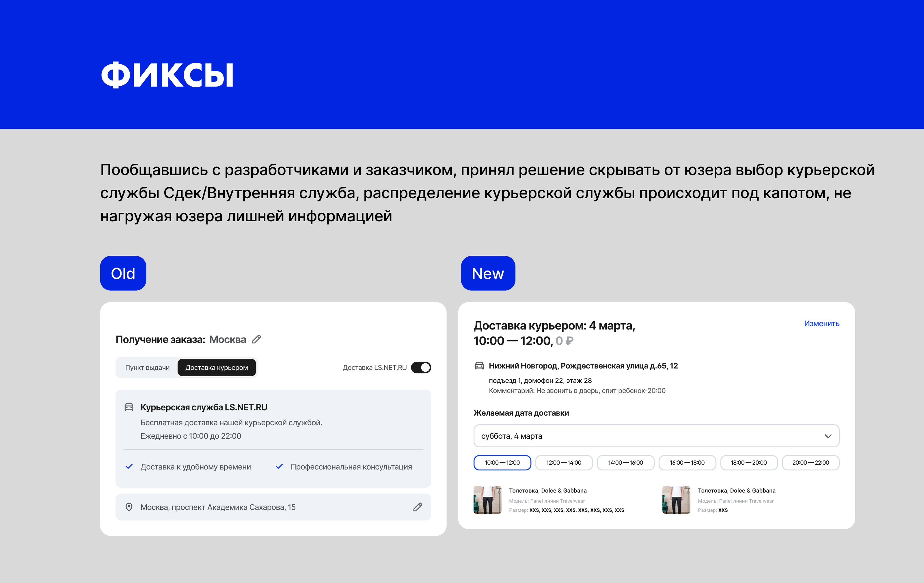The height and width of the screenshot is (583, 924).
Task: Click the car icon by Курьерская служба LS.NET.RU
Action: coord(129,407)
